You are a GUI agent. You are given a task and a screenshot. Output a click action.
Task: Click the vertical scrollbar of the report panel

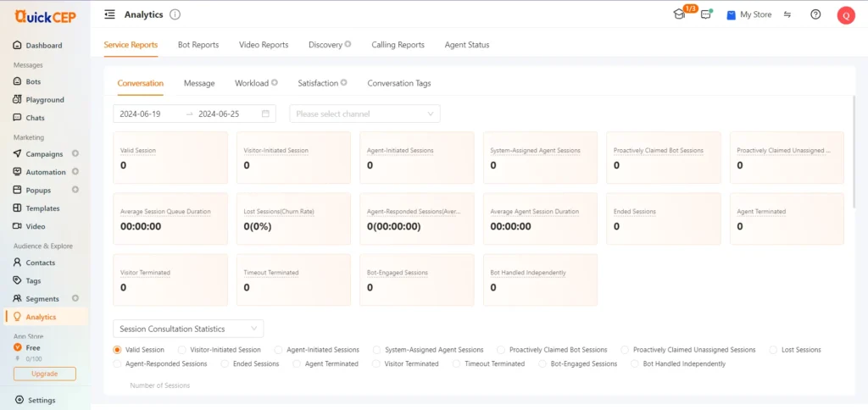(854, 152)
